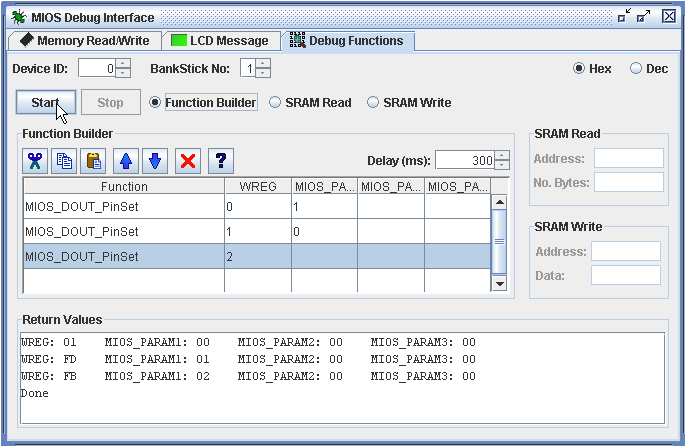Click the function table scrollbar thumb

point(499,242)
